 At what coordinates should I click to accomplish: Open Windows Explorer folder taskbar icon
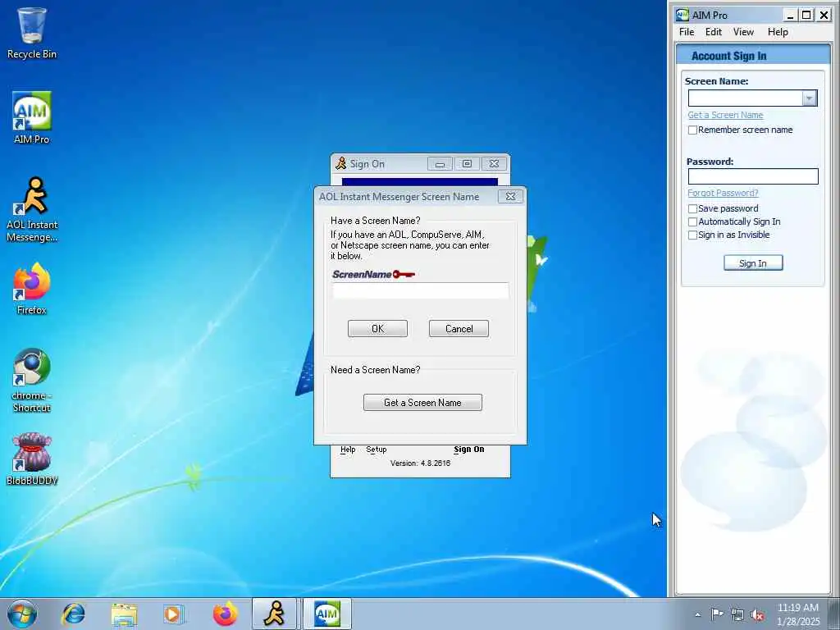[x=124, y=614]
